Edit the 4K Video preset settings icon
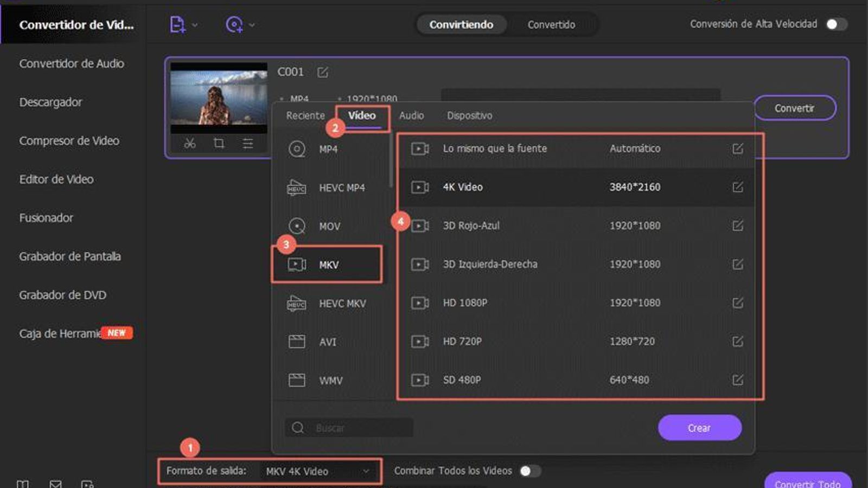 [737, 187]
